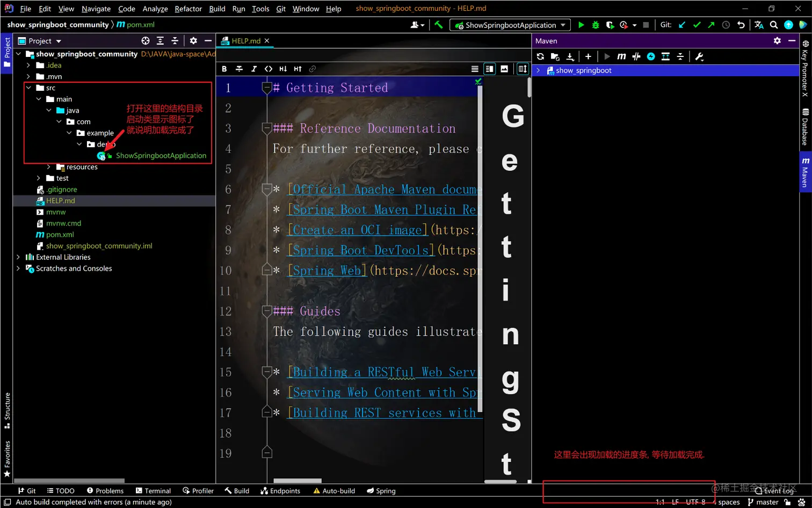Commit changes with the green checkmark icon

(x=697, y=25)
